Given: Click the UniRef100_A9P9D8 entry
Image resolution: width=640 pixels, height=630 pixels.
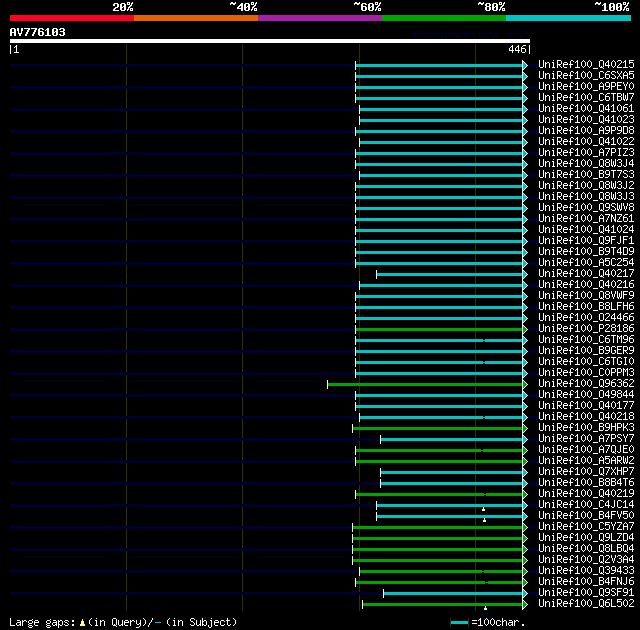Looking at the screenshot, I should tap(586, 131).
